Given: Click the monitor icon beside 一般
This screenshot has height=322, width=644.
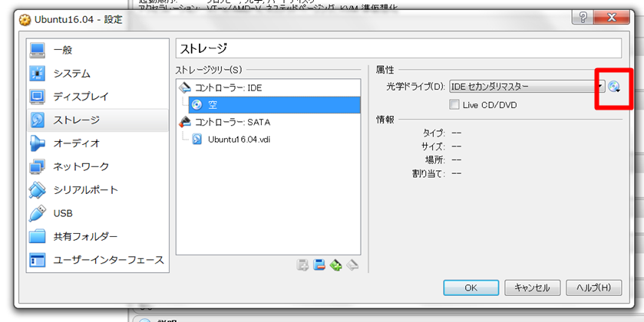Looking at the screenshot, I should (38, 51).
